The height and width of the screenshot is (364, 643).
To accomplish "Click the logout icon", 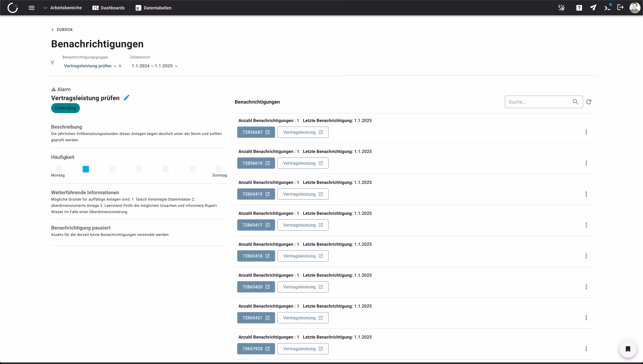I will tap(620, 7).
